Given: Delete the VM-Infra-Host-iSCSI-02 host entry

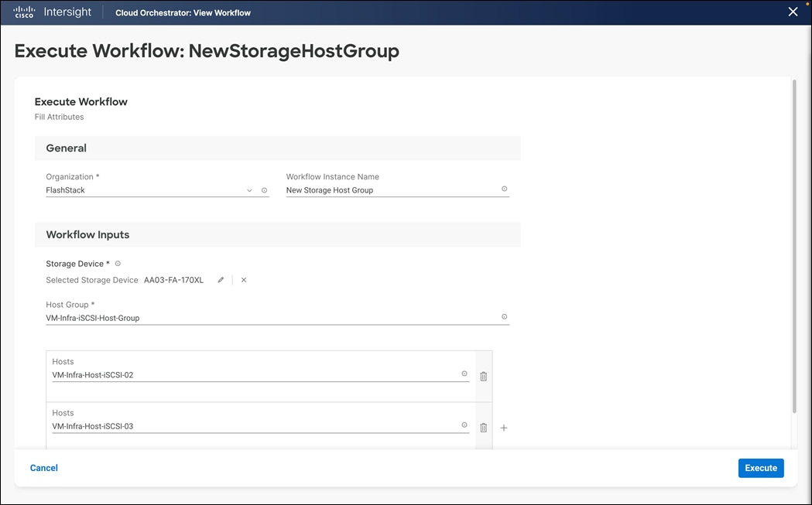Looking at the screenshot, I should 484,376.
